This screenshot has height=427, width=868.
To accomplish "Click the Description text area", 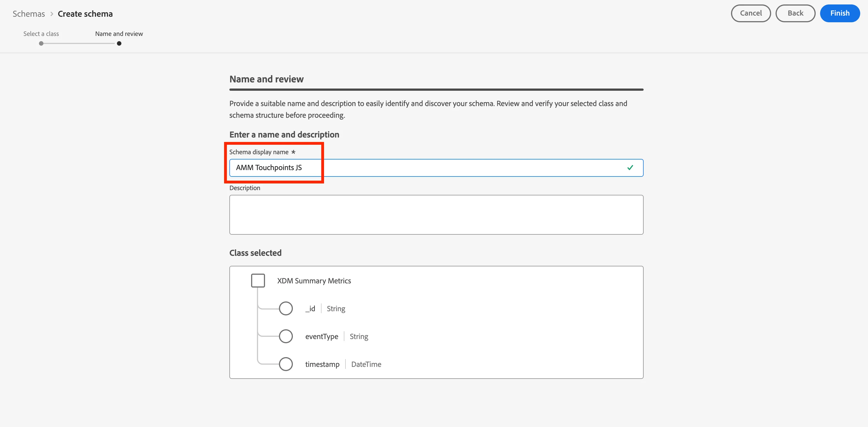I will (x=436, y=215).
